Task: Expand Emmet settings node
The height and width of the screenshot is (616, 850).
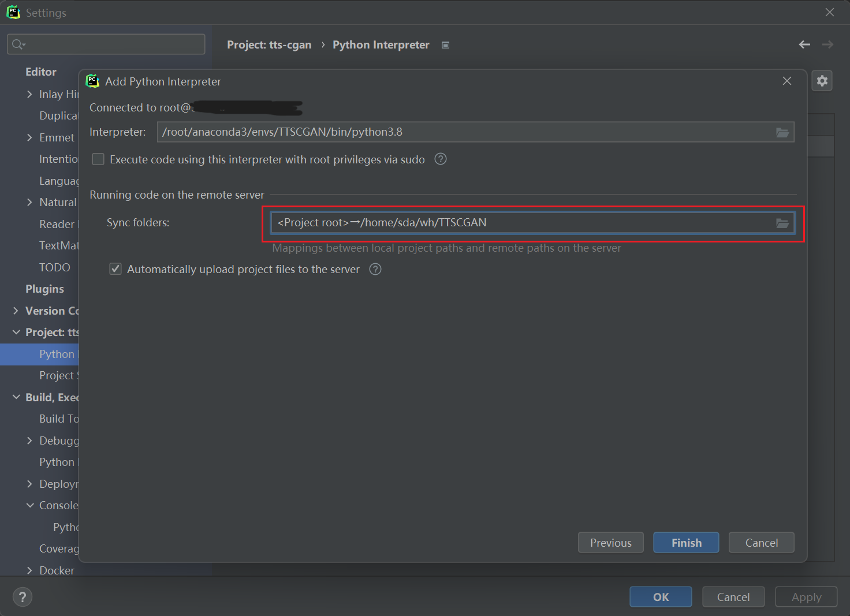Action: 29,137
